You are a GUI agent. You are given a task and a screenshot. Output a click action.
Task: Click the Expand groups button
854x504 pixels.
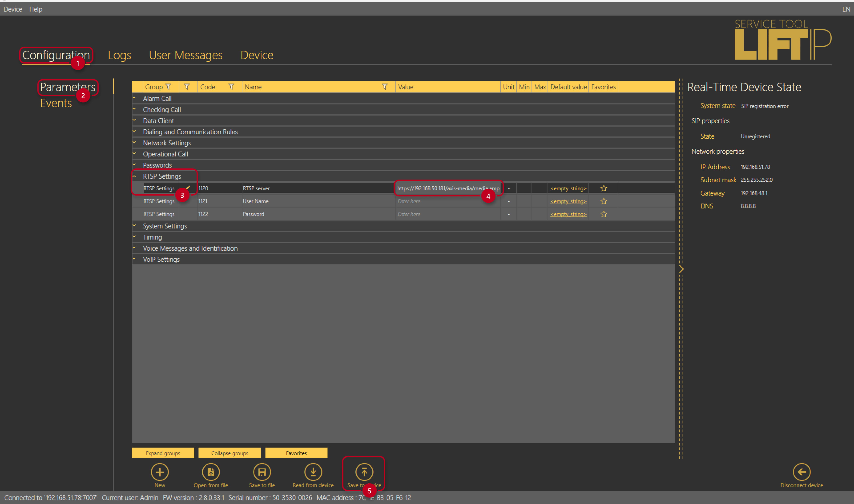pos(163,453)
